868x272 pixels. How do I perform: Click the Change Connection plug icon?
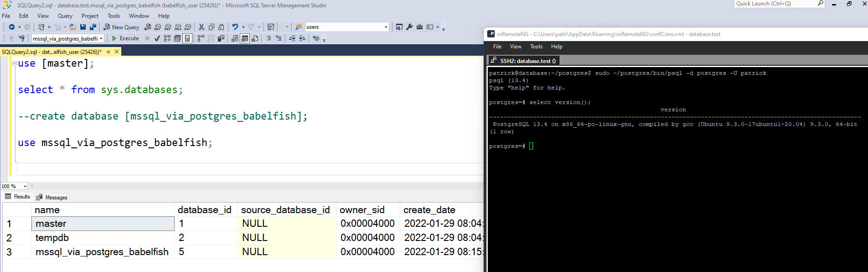[21, 38]
